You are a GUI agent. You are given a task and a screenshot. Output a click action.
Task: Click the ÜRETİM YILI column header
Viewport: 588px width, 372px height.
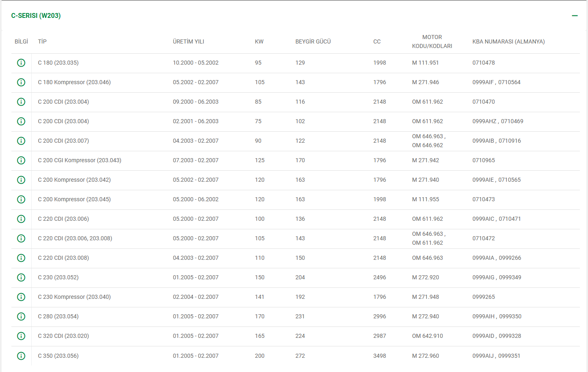[188, 41]
